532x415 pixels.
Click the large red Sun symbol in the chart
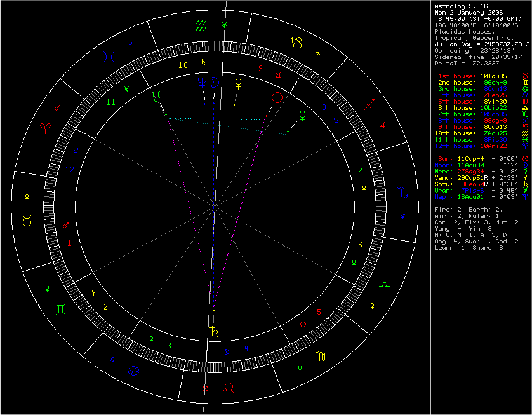pos(277,98)
